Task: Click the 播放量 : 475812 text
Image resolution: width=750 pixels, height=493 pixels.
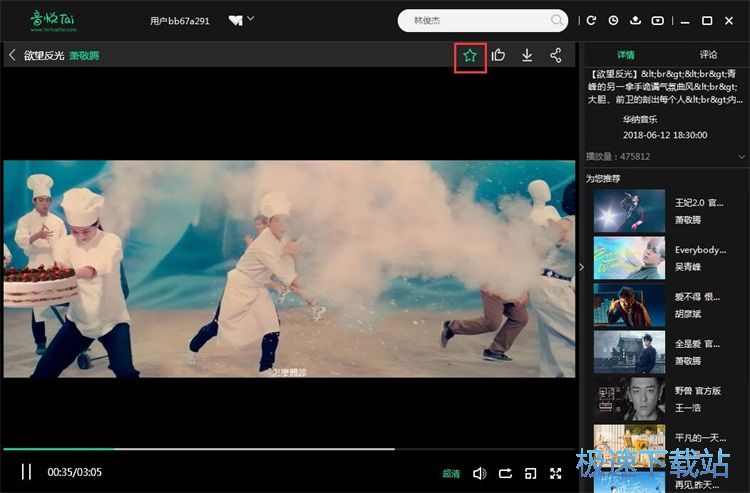Action: click(618, 156)
